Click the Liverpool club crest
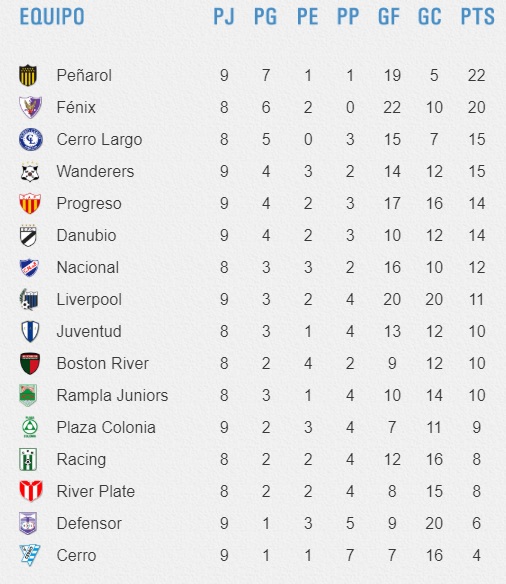 pos(29,299)
